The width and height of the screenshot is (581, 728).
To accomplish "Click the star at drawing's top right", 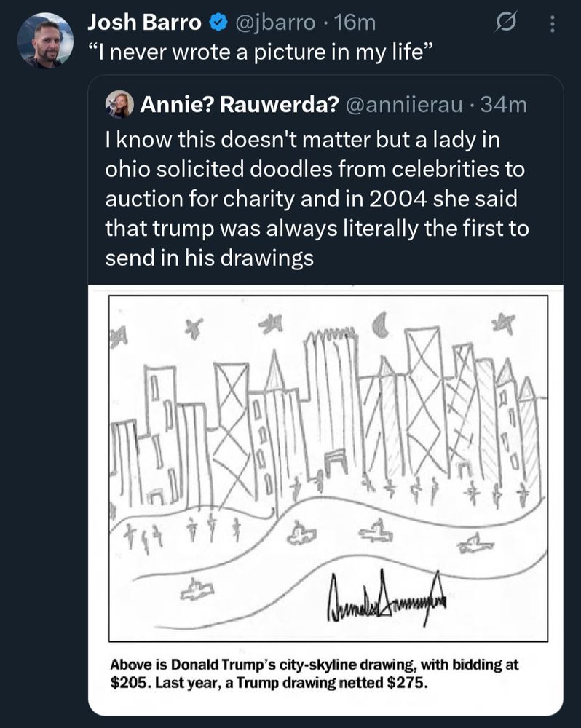I will (503, 323).
